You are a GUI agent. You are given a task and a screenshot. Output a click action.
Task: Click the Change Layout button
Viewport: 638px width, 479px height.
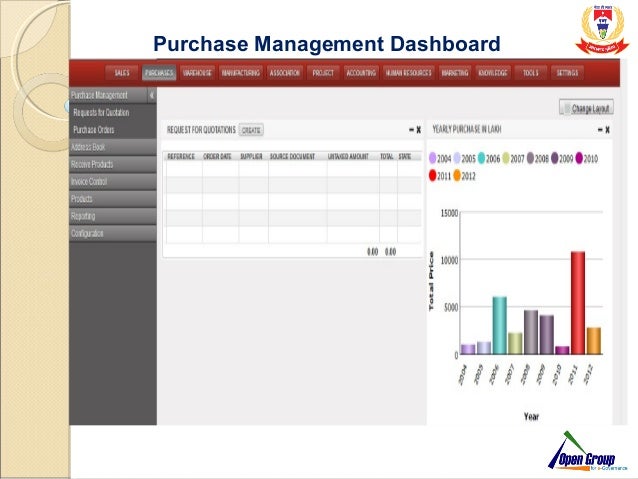586,108
